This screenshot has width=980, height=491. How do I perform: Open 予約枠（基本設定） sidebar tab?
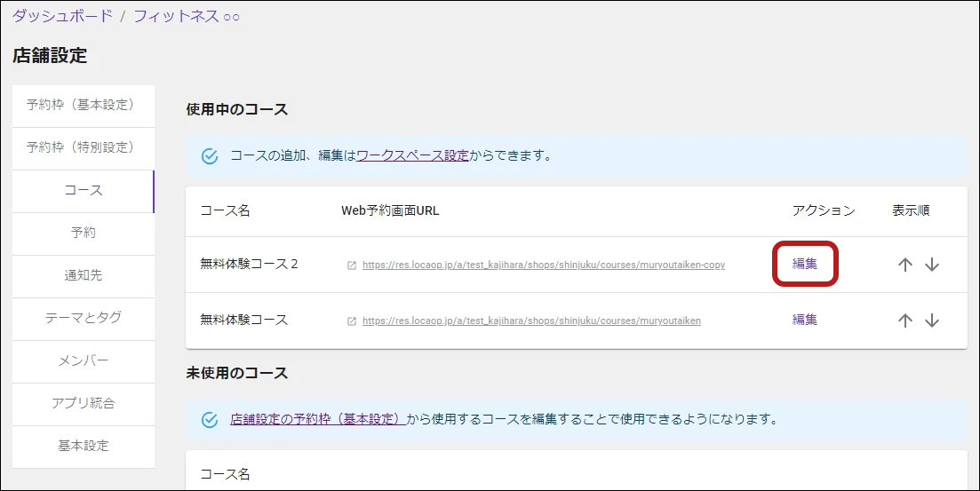84,106
